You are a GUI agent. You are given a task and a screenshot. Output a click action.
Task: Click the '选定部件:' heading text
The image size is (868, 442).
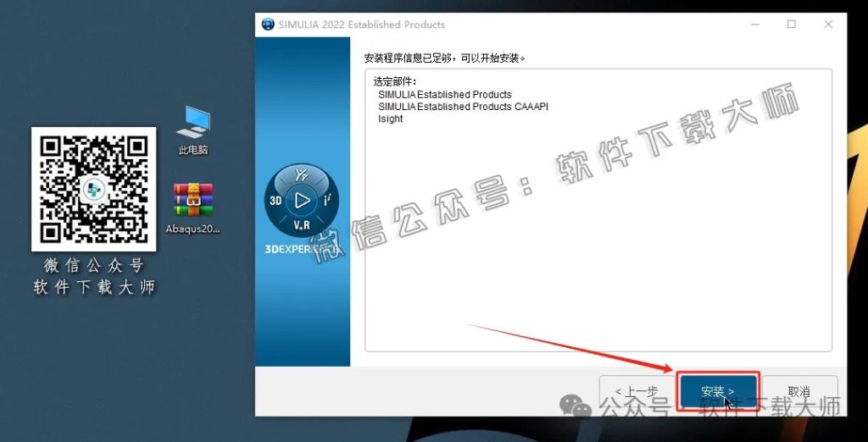pos(395,82)
